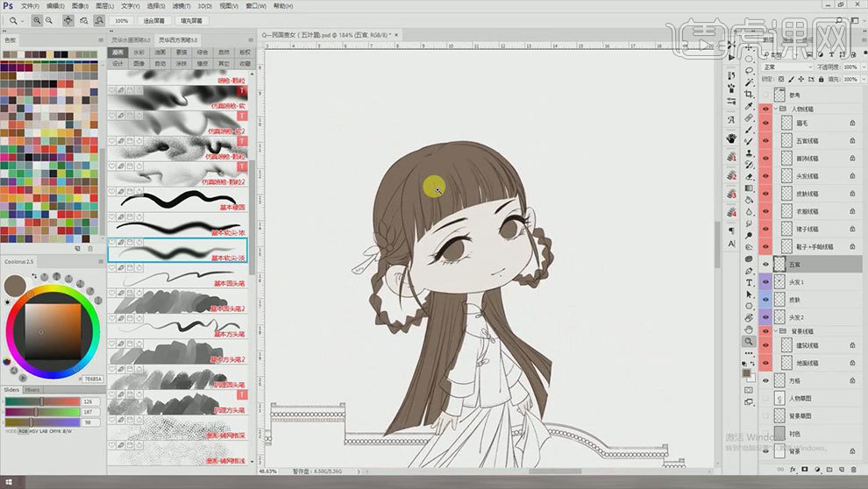Select the Clone Stamp tool
This screenshot has width=868, height=489.
coord(749,153)
